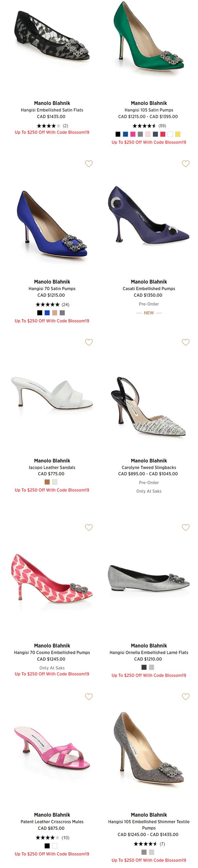The height and width of the screenshot is (868, 198).
Task: Tap heart icon above Carolyne Tweed Slingbacks
Action: coord(185,342)
